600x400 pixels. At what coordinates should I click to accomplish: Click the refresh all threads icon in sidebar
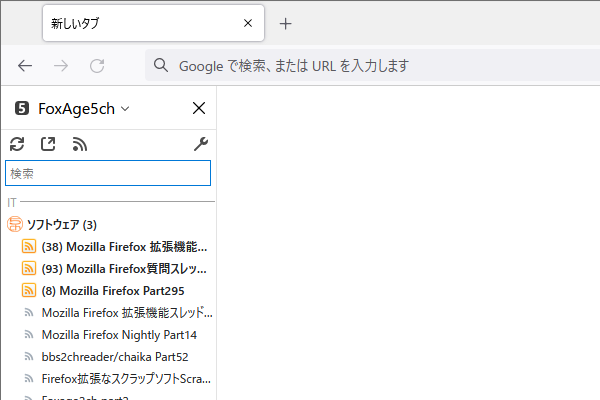(17, 144)
